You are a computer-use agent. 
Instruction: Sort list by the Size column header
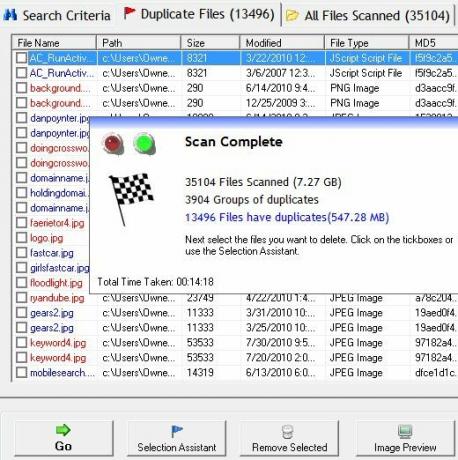tap(210, 43)
